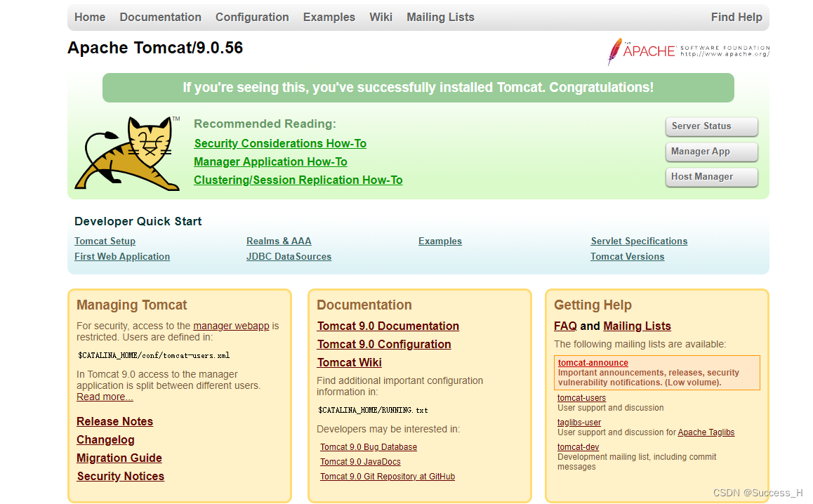This screenshot has width=813, height=504.
Task: Open the Documentation nav item
Action: (x=160, y=17)
